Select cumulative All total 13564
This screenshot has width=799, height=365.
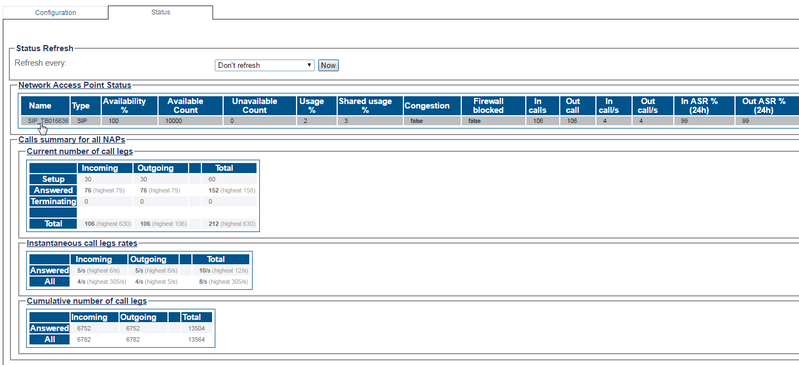point(196,340)
